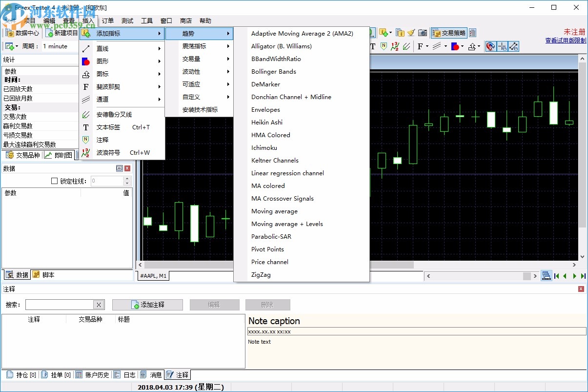Select the snapshot camera icon on the toolbar
The height and width of the screenshot is (392, 588).
422,33
